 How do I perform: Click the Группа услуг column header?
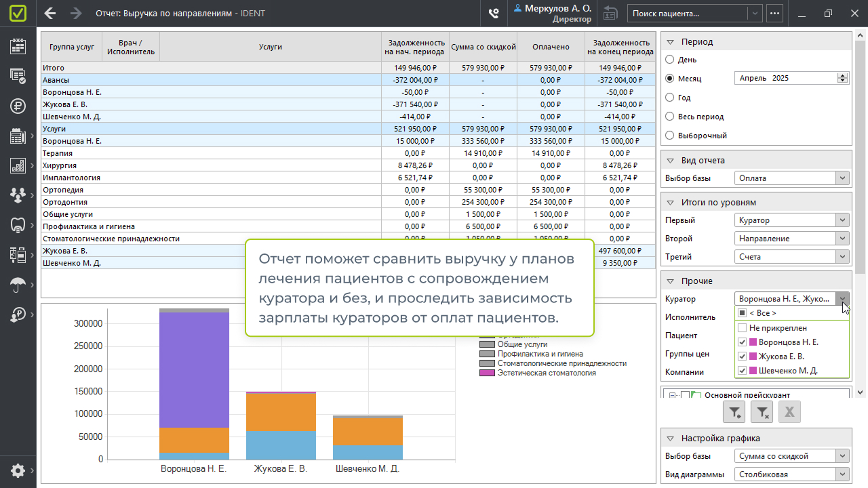pos(72,47)
